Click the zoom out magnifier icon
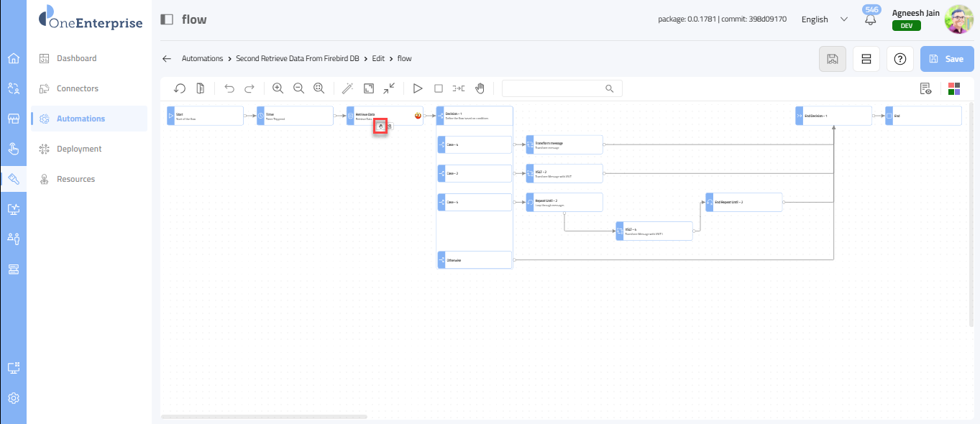This screenshot has width=980, height=424. click(298, 88)
